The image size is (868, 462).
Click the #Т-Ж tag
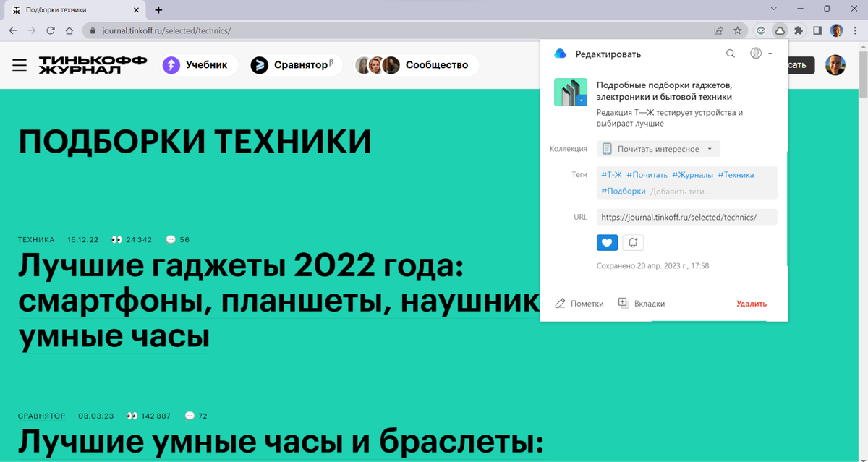611,175
